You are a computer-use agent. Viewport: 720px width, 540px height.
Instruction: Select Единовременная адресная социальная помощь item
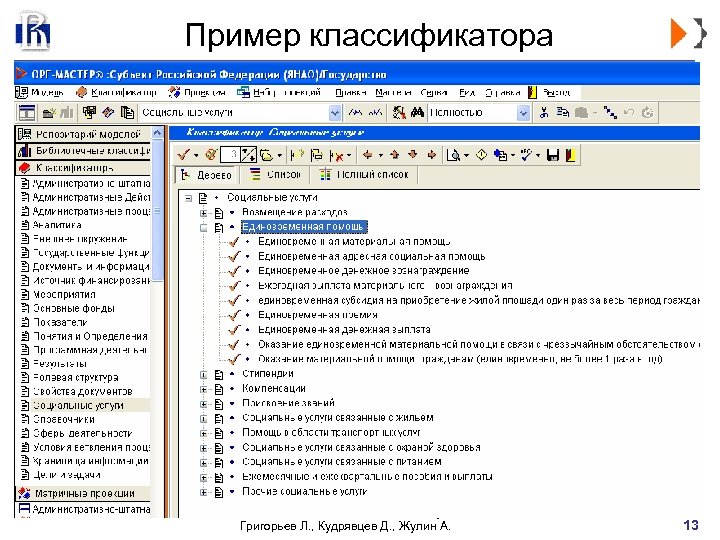371,256
